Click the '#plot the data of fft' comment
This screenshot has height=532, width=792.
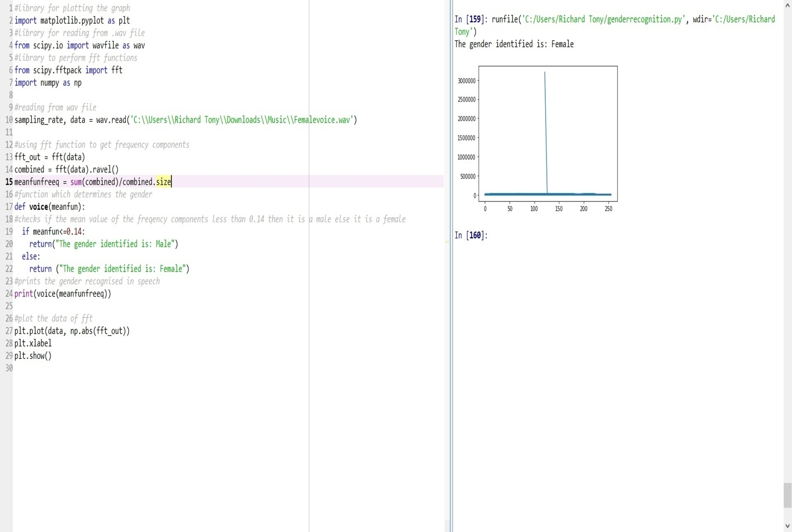(54, 319)
